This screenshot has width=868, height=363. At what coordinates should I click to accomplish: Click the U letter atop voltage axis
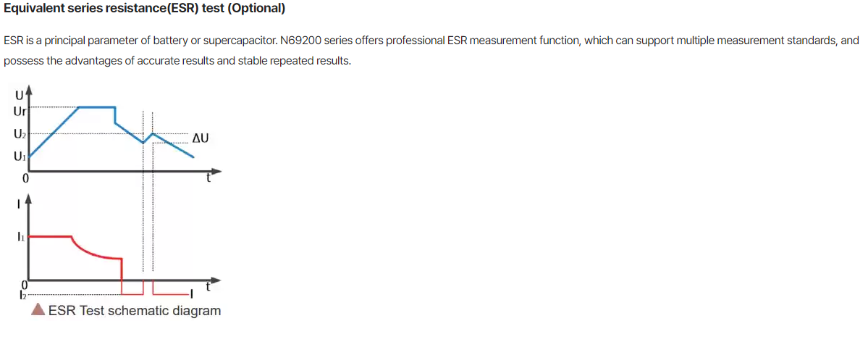pyautogui.click(x=19, y=97)
